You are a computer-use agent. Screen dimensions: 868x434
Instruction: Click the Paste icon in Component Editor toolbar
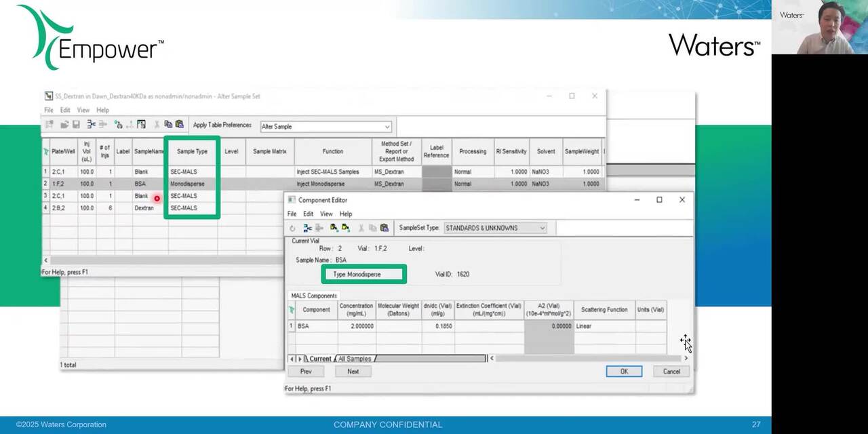click(x=384, y=228)
